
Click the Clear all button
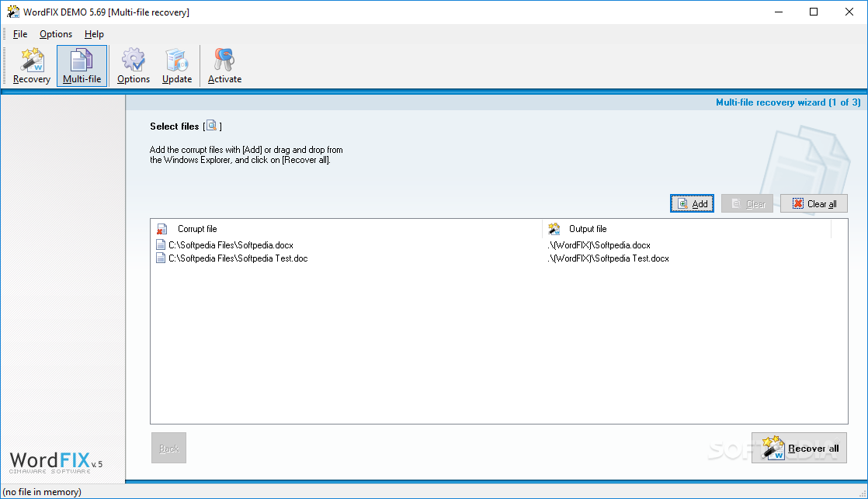pyautogui.click(x=814, y=203)
